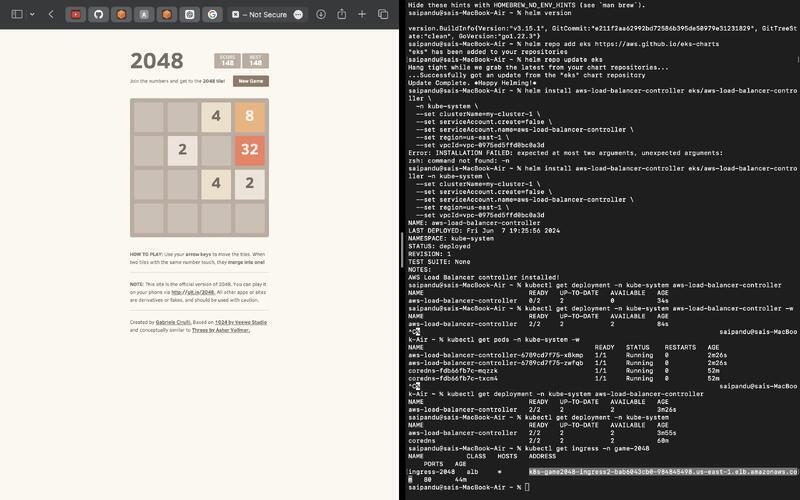Click 'Error: INSTALLATION FAILED' terminal line
This screenshot has height=500, width=800.
[x=565, y=153]
